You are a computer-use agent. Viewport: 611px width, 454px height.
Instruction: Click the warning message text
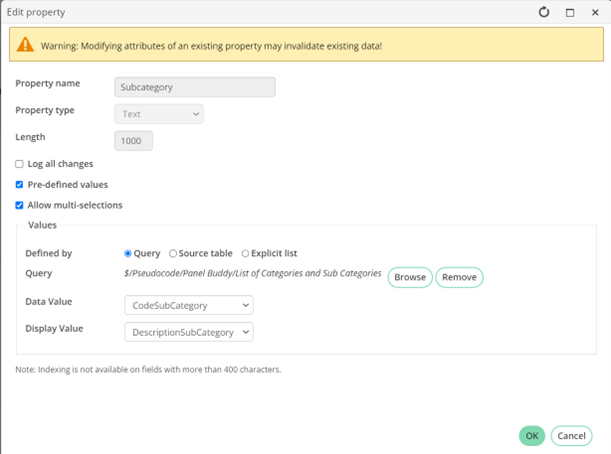pyautogui.click(x=211, y=46)
